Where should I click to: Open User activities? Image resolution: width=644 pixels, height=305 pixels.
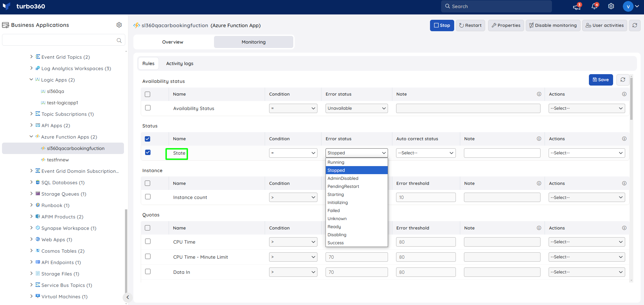(605, 26)
